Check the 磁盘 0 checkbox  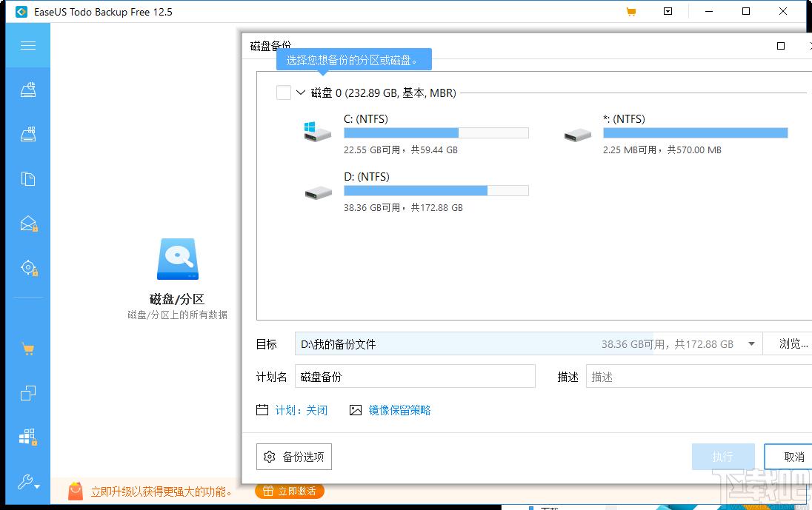284,93
